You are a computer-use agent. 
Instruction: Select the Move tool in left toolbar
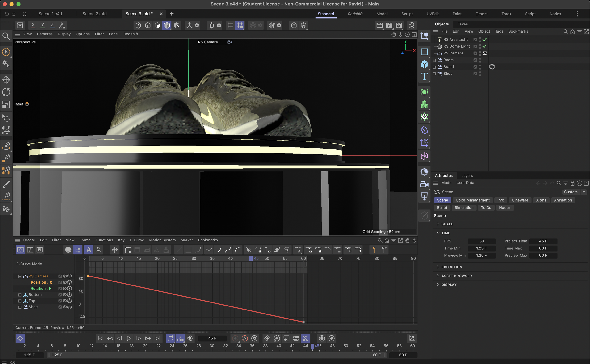(x=6, y=80)
